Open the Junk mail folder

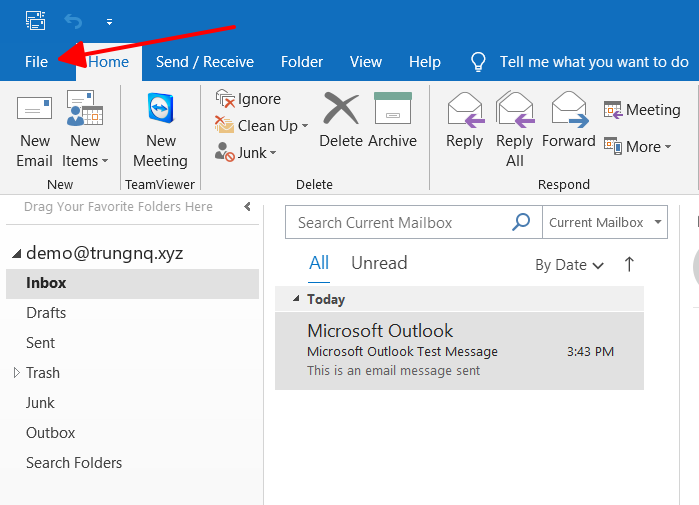pos(40,403)
